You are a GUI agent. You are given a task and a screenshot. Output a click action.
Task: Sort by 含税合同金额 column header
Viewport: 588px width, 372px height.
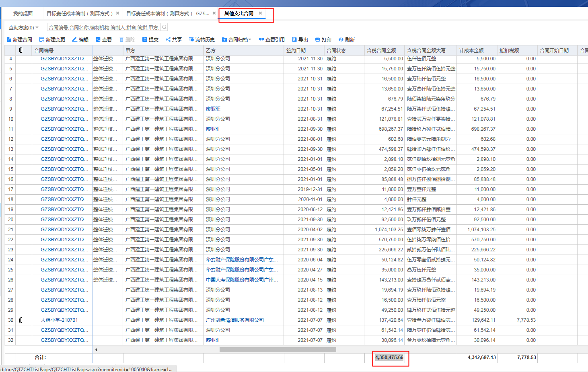click(384, 50)
